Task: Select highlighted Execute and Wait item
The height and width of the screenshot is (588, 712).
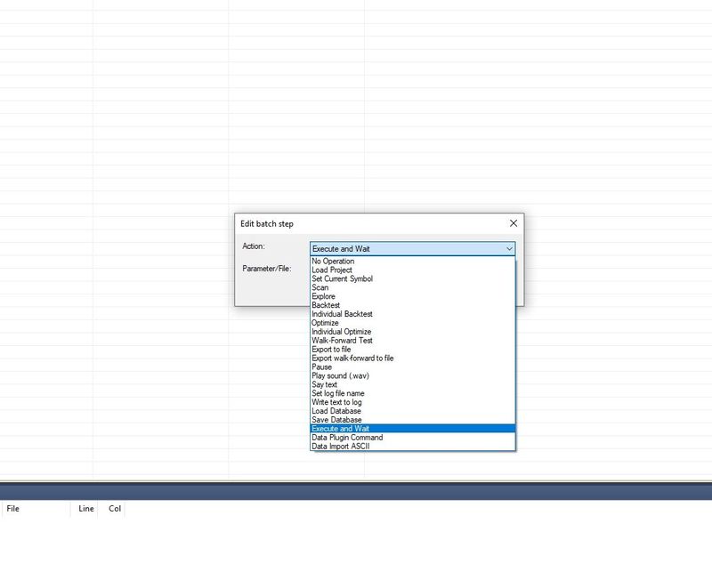Action: 413,428
